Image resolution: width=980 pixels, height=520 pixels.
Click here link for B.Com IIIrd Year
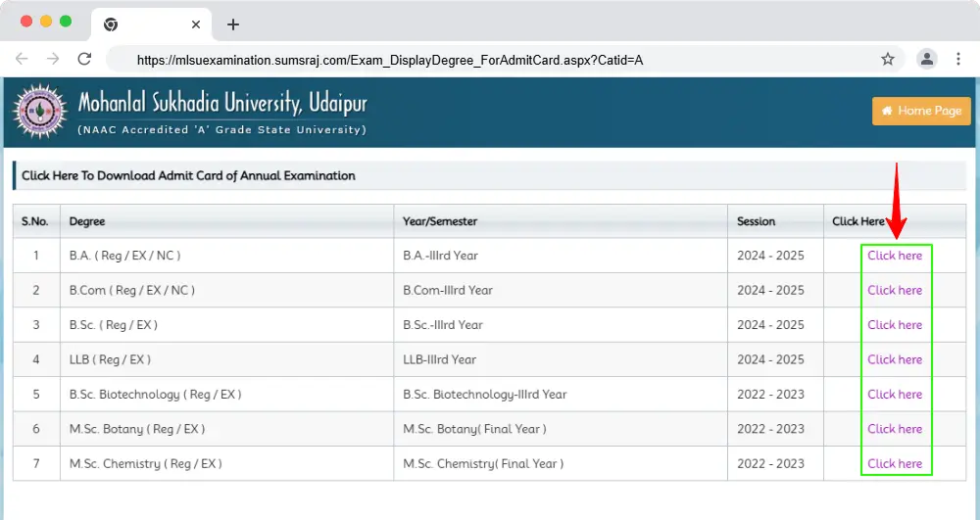[895, 290]
